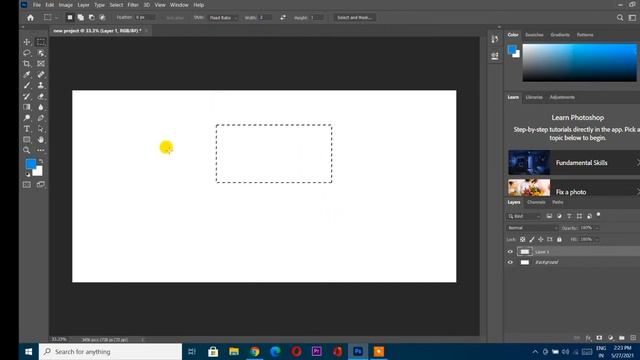Select the Frame tool

41,64
